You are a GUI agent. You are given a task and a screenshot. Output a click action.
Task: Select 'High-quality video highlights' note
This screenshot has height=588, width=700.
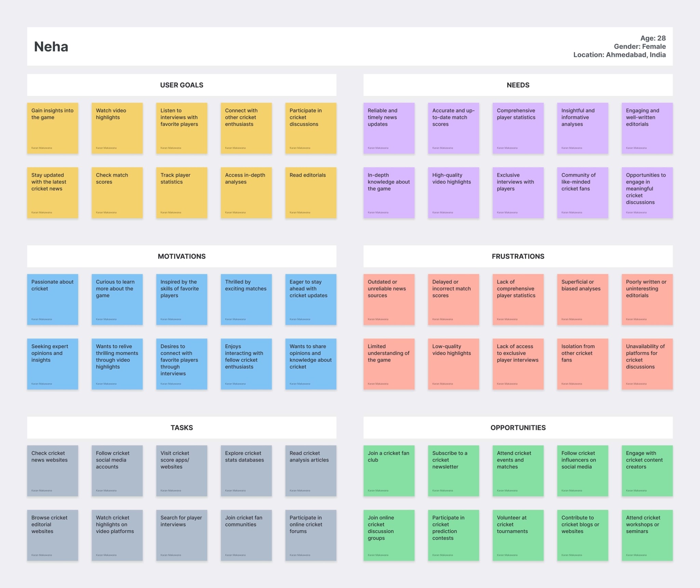click(x=454, y=193)
